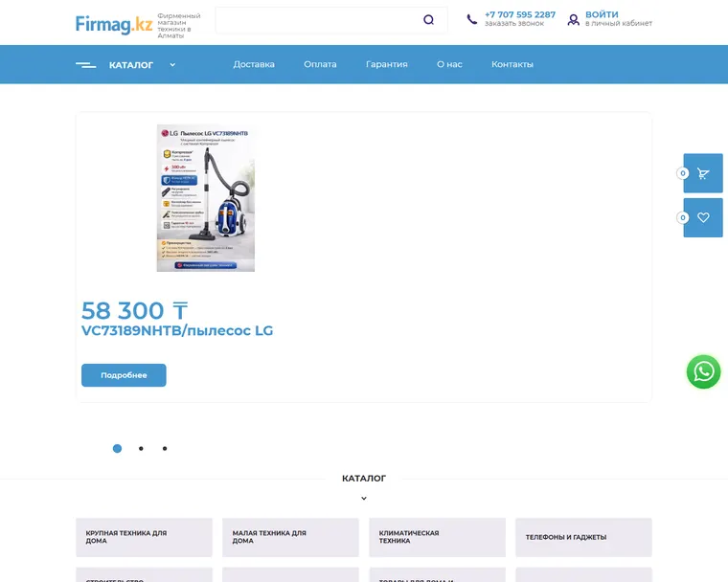Open the VC73189NHTB/пылесос LG product title
The width and height of the screenshot is (728, 582).
177,330
